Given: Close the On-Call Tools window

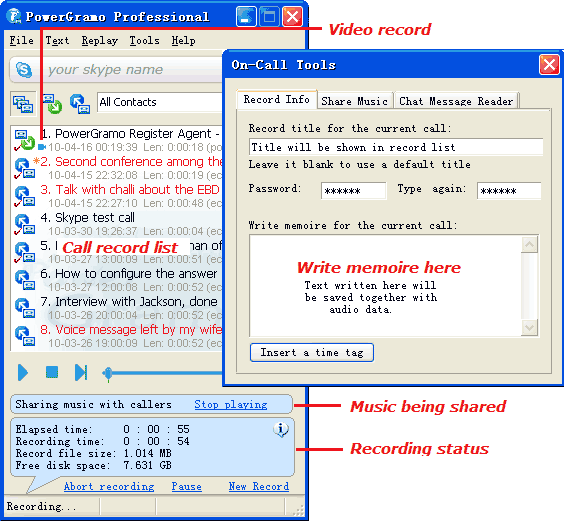Looking at the screenshot, I should point(549,65).
